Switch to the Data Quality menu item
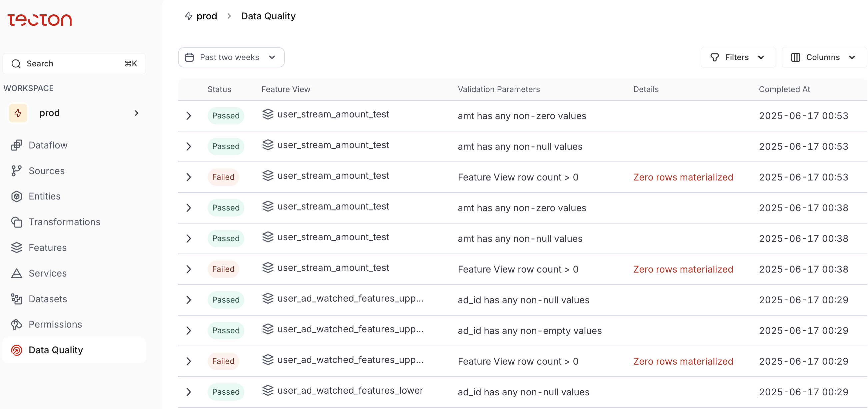Image resolution: width=868 pixels, height=409 pixels. (56, 350)
